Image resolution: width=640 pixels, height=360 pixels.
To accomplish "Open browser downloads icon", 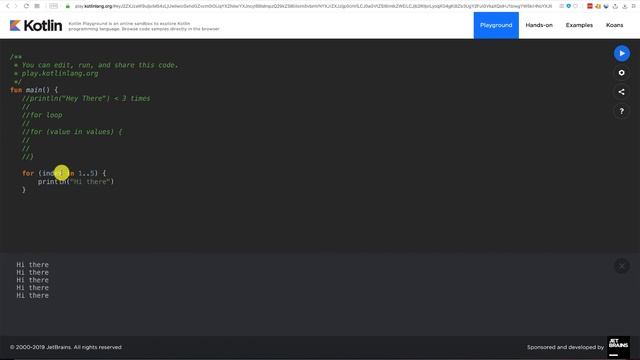I will 624,6.
